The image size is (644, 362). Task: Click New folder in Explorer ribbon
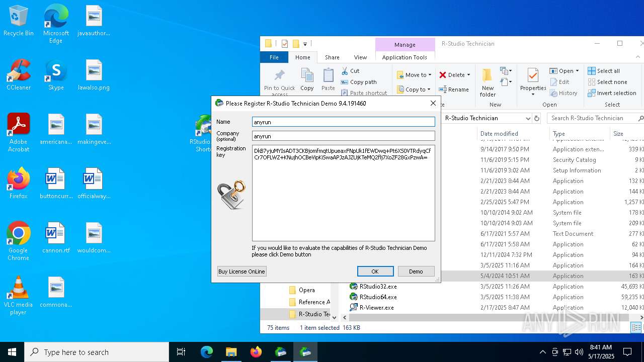(488, 83)
